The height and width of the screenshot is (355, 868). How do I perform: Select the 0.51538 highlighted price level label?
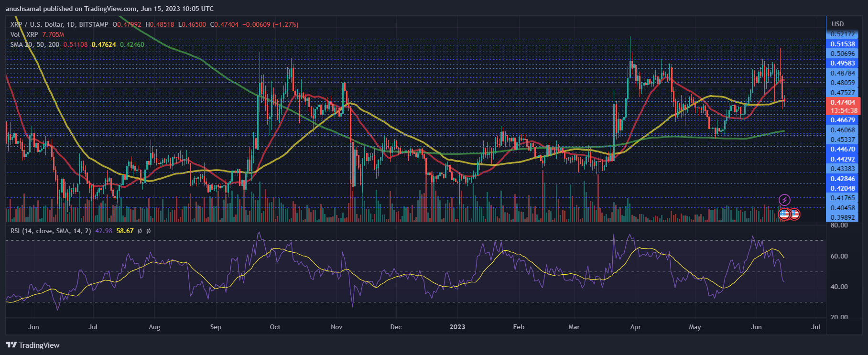pos(843,44)
